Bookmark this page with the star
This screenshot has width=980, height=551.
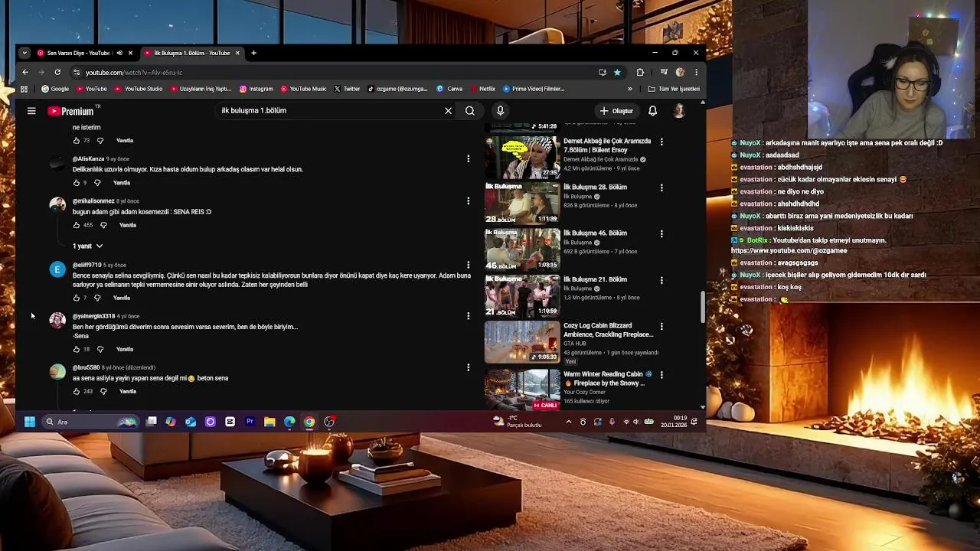617,72
